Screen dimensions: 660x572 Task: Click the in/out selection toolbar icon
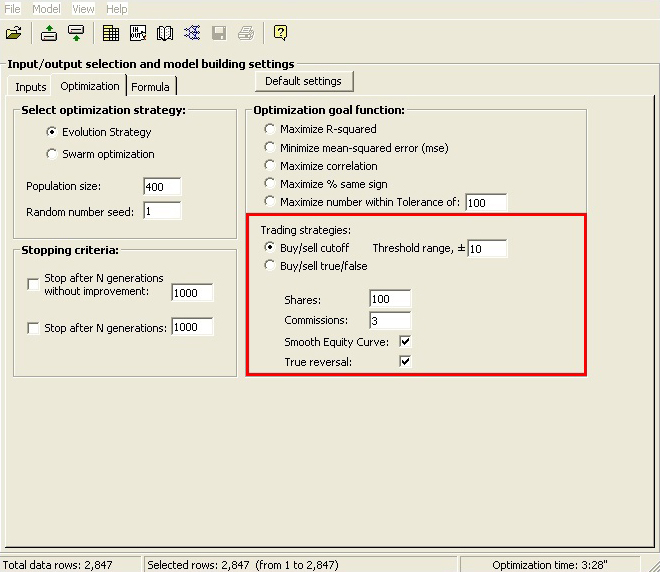click(138, 33)
